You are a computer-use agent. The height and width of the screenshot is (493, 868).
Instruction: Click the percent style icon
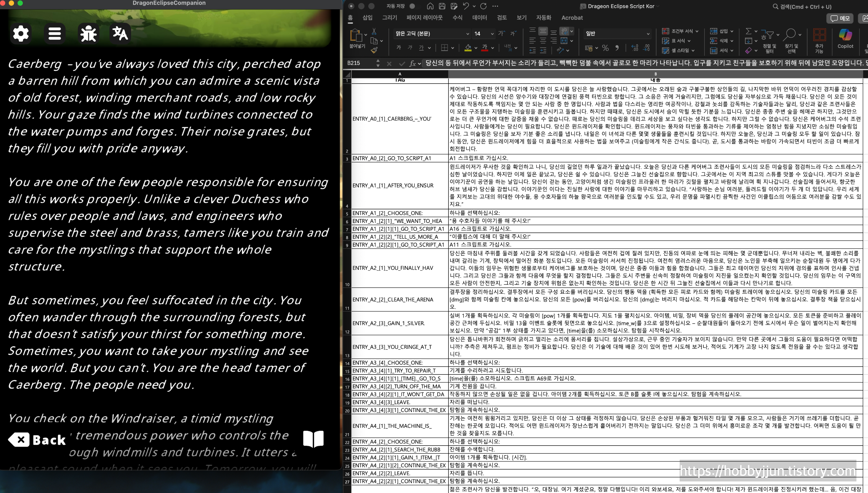[606, 48]
